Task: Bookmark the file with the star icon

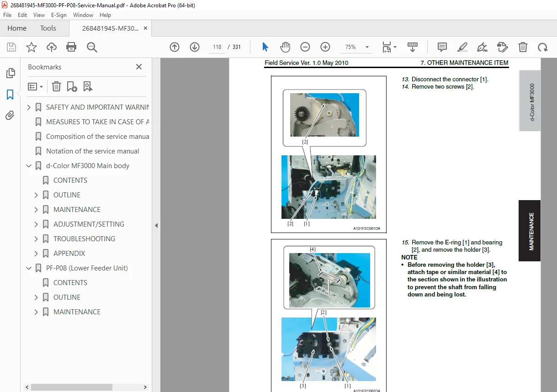Action: point(32,47)
